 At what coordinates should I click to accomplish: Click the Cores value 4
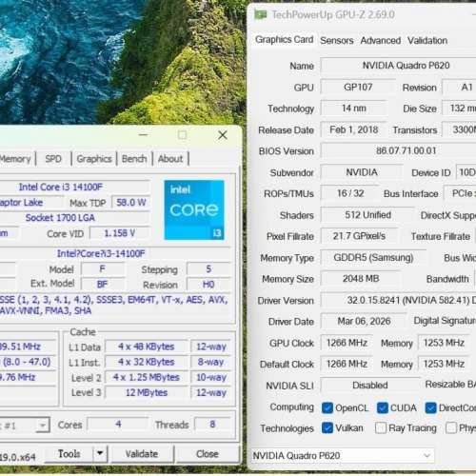tap(118, 425)
